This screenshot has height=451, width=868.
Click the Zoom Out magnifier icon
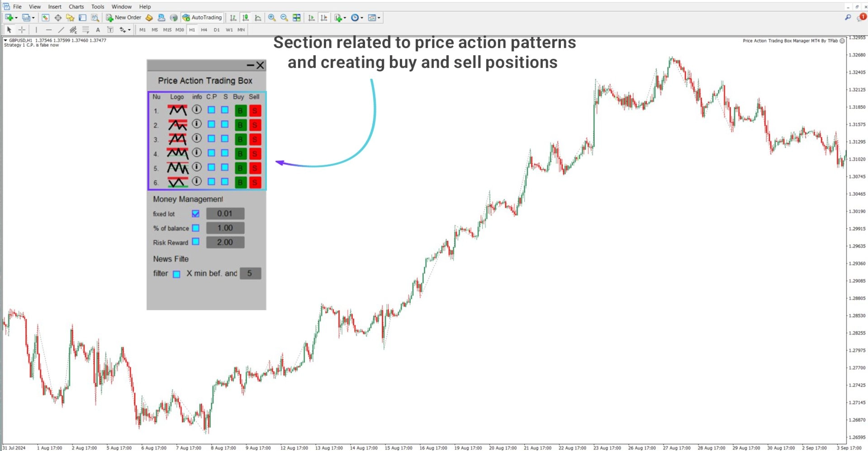(x=284, y=18)
